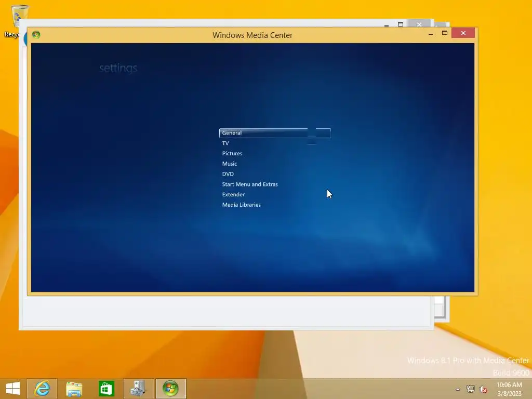Open the clock showing 10:06 AM
The height and width of the screenshot is (399, 532).
tap(509, 389)
